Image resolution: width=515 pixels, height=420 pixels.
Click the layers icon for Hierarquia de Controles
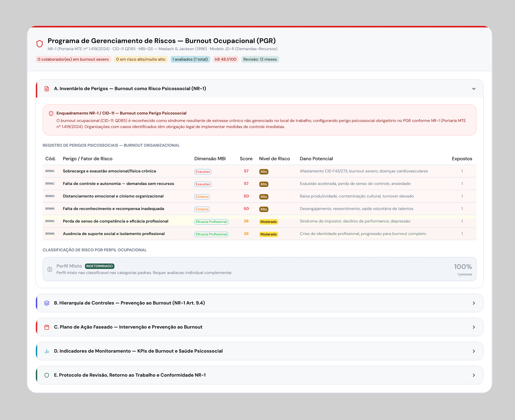click(47, 303)
